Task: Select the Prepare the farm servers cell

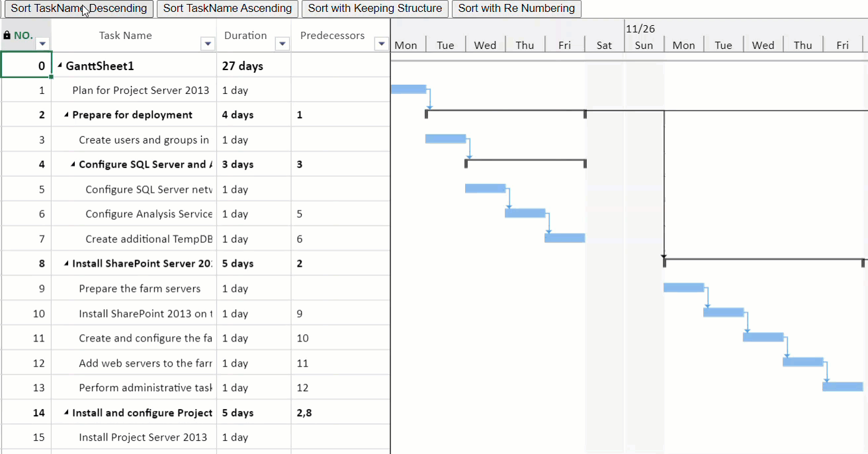Action: 134,289
